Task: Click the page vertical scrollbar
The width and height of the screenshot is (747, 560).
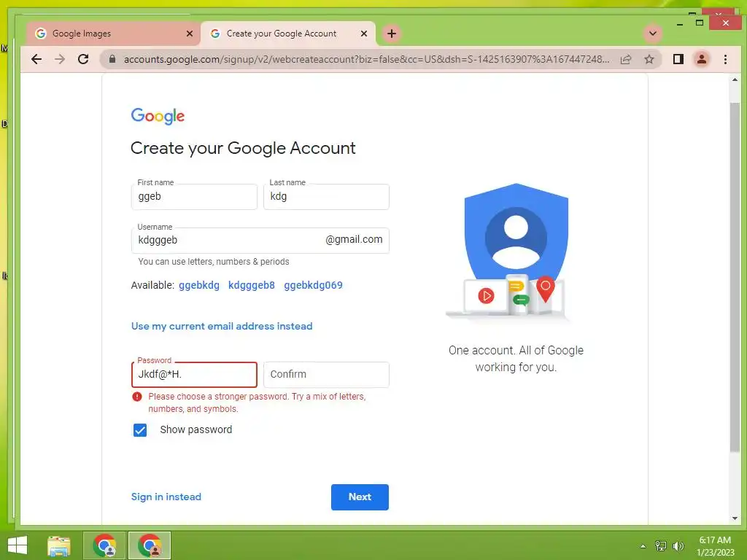Action: coord(735,276)
